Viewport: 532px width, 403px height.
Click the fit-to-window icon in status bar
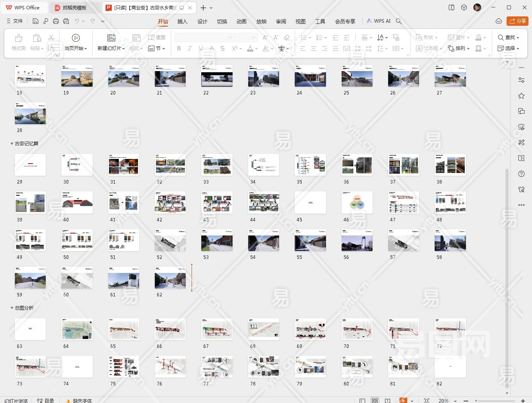(426, 400)
